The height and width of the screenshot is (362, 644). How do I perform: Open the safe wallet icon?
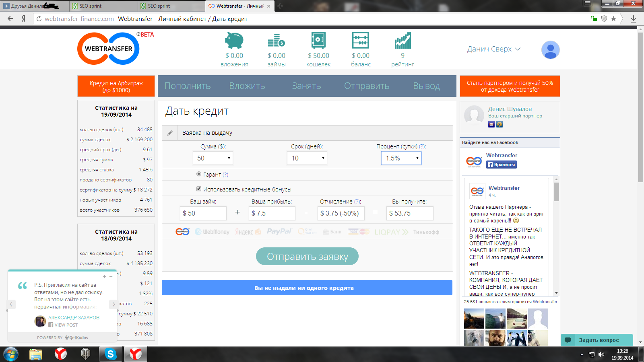point(318,40)
